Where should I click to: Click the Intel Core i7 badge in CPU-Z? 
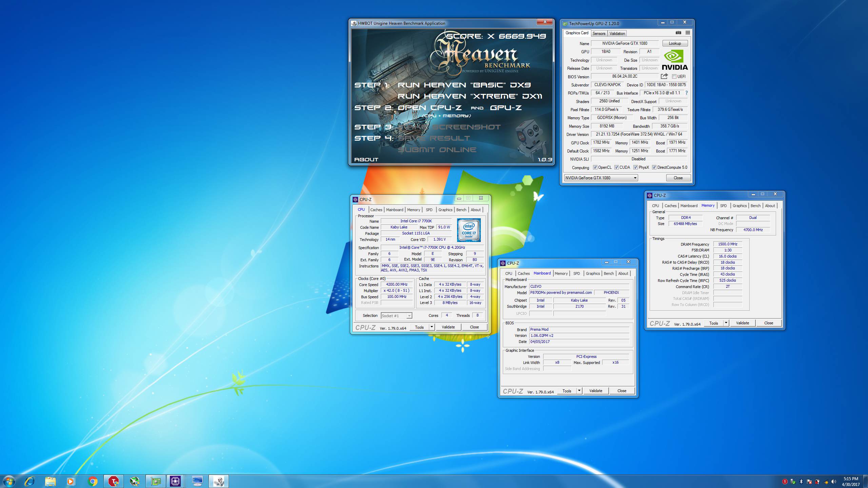coord(469,230)
